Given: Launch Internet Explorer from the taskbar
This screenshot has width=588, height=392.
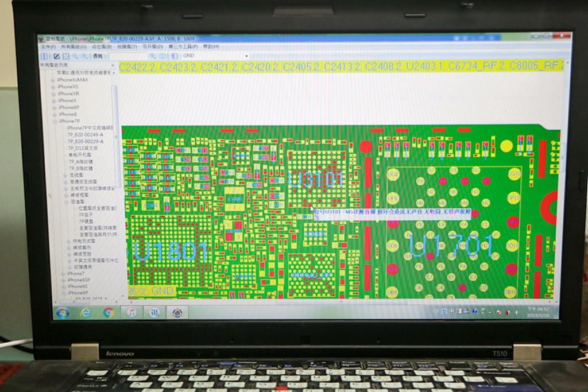Looking at the screenshot, I should 86,312.
